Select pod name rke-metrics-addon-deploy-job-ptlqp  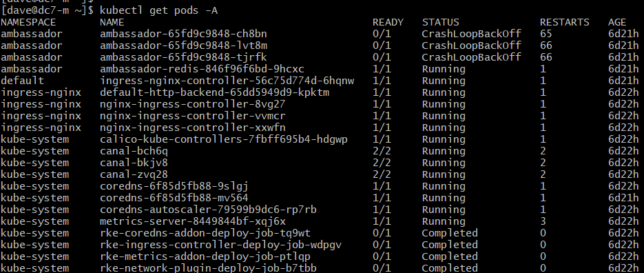tap(205, 256)
